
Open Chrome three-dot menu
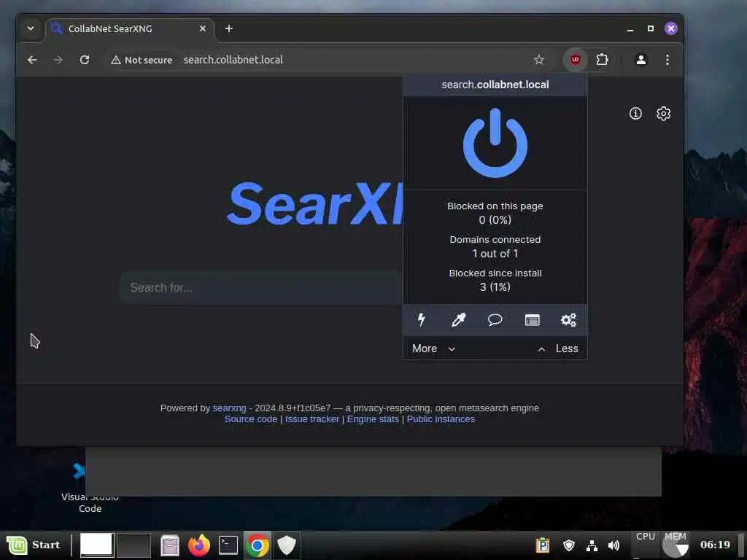click(667, 60)
